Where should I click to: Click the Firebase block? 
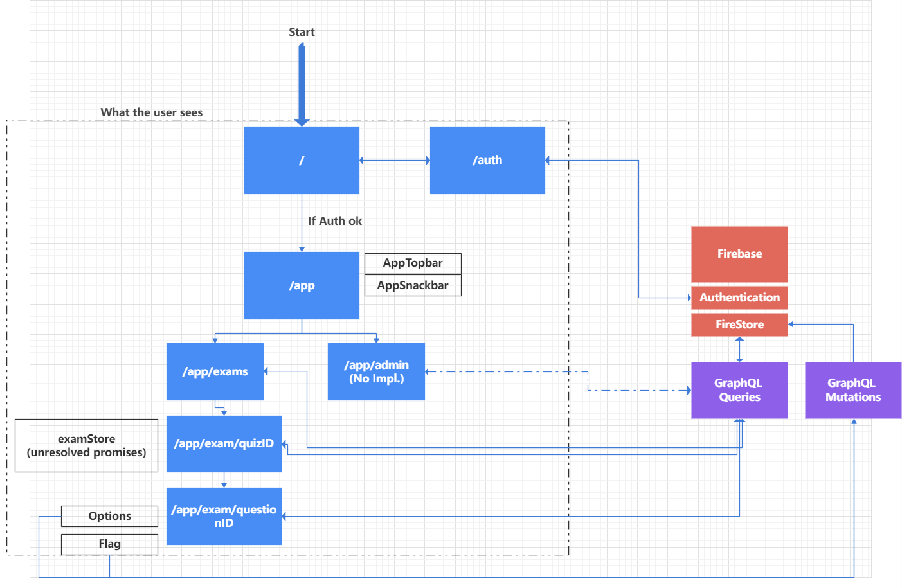[x=739, y=254]
